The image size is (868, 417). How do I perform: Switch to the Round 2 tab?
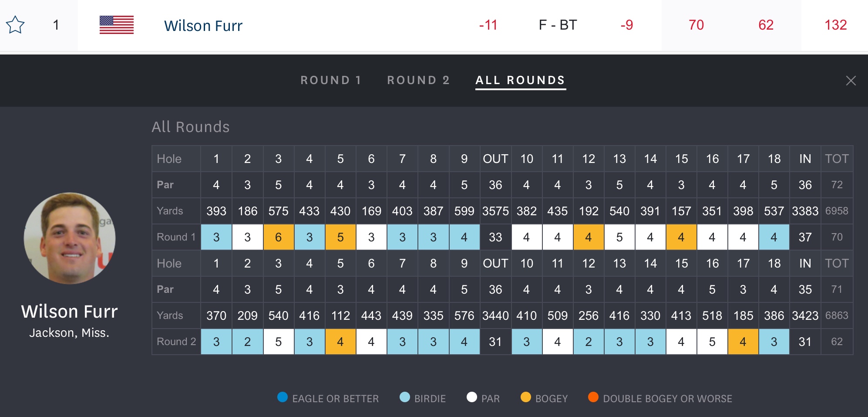click(x=418, y=80)
